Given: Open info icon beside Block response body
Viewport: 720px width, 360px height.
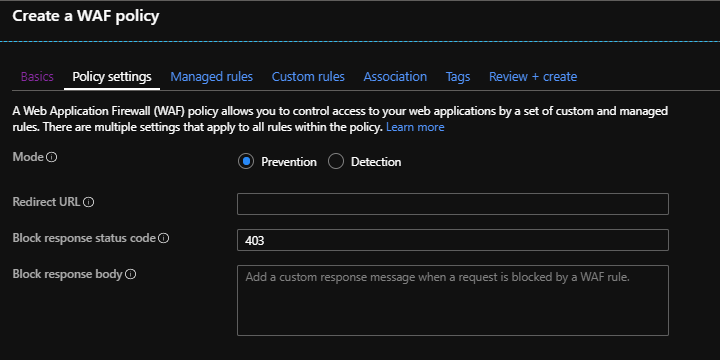Looking at the screenshot, I should click(131, 275).
